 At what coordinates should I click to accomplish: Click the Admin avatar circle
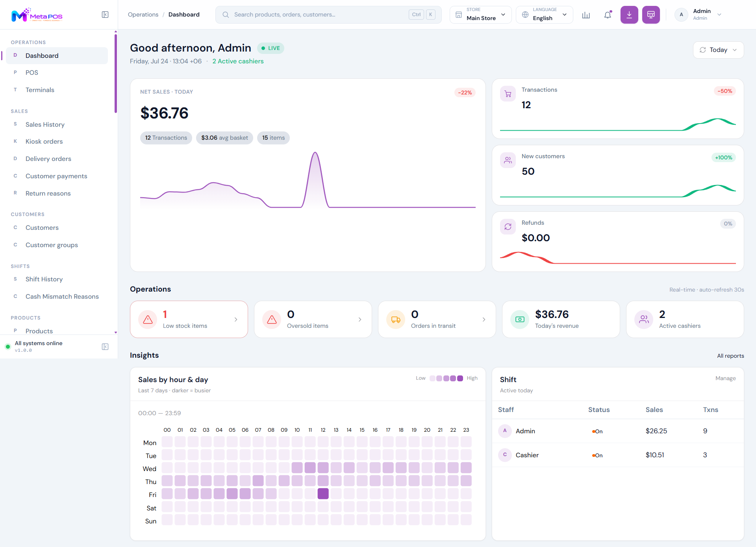click(681, 15)
